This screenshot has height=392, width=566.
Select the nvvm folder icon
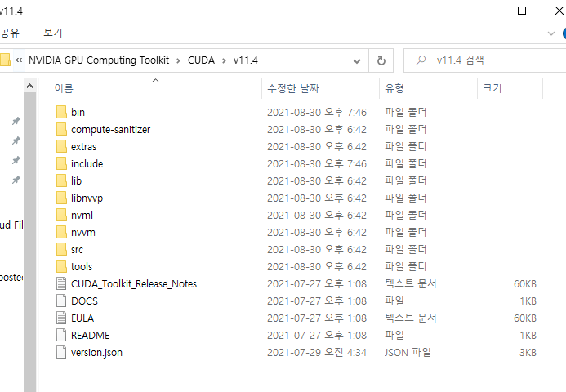tap(61, 232)
